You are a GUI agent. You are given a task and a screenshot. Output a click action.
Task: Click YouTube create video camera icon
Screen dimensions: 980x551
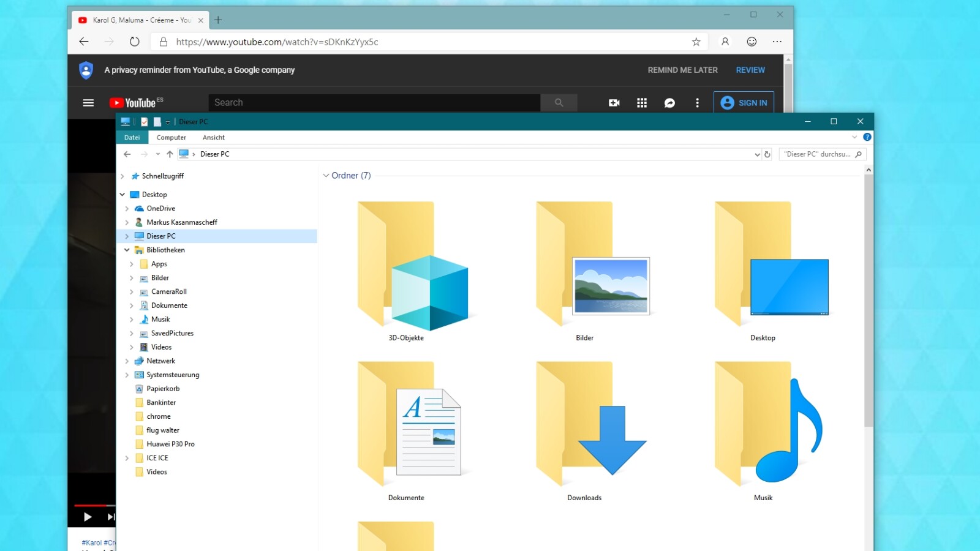pos(614,103)
